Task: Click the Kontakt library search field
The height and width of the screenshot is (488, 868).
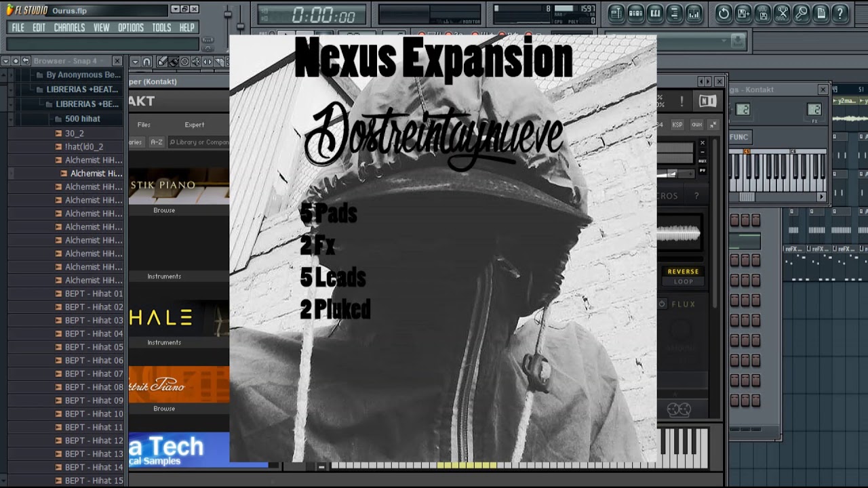Action: tap(199, 142)
